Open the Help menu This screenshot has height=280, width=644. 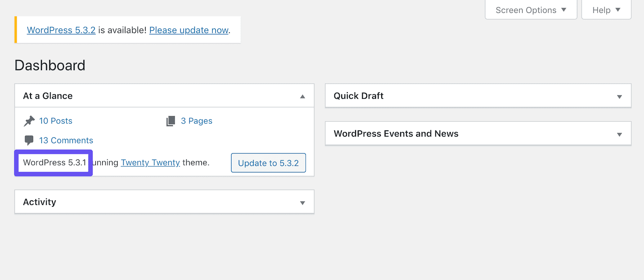[x=606, y=10]
